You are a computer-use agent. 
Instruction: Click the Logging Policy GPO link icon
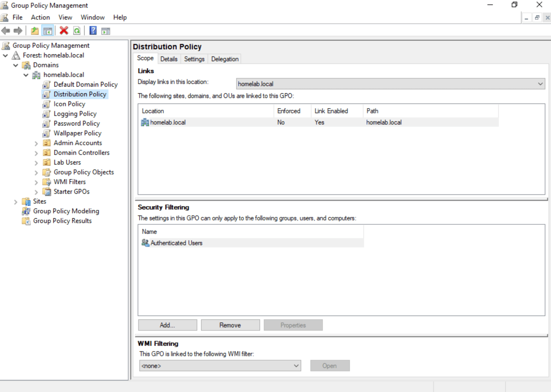(x=47, y=114)
